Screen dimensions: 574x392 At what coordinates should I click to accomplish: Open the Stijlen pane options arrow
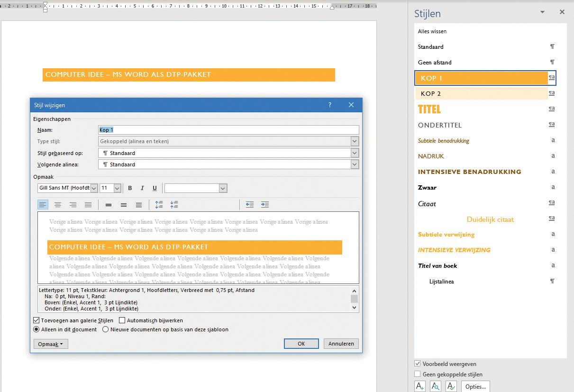[x=543, y=12]
